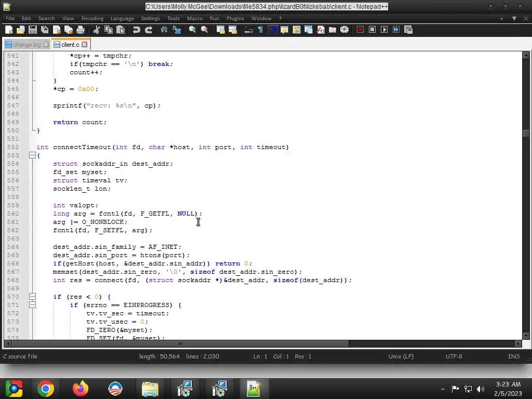Open Chrome from the taskbar
532x399 pixels.
[46, 389]
